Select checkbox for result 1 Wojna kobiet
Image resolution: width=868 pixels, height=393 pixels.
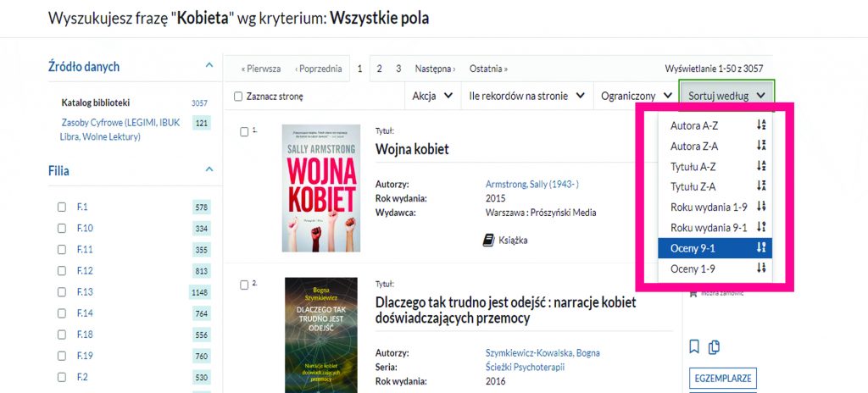click(244, 131)
